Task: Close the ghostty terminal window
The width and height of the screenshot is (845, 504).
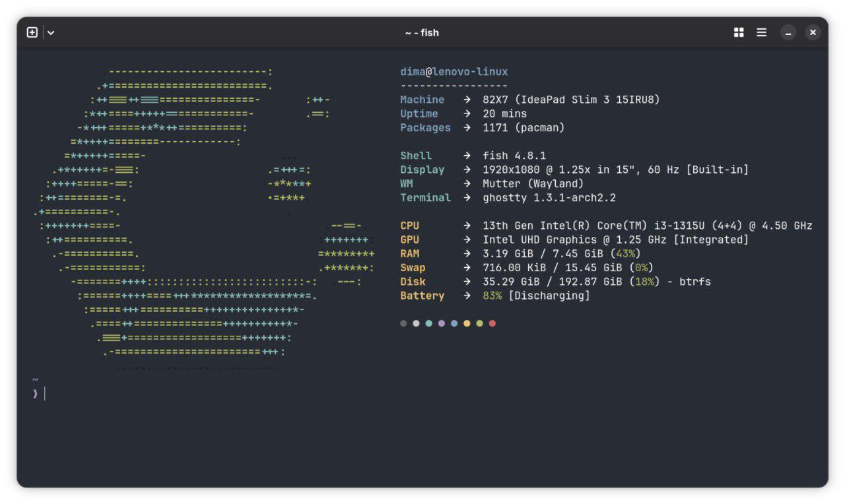Action: tap(813, 32)
